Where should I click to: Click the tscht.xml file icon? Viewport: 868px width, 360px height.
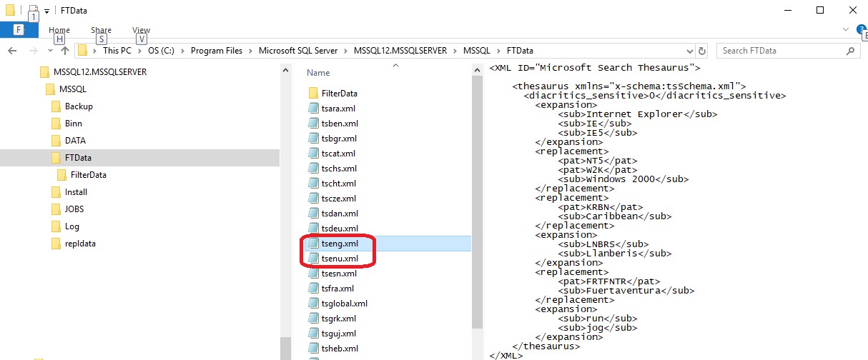(313, 184)
